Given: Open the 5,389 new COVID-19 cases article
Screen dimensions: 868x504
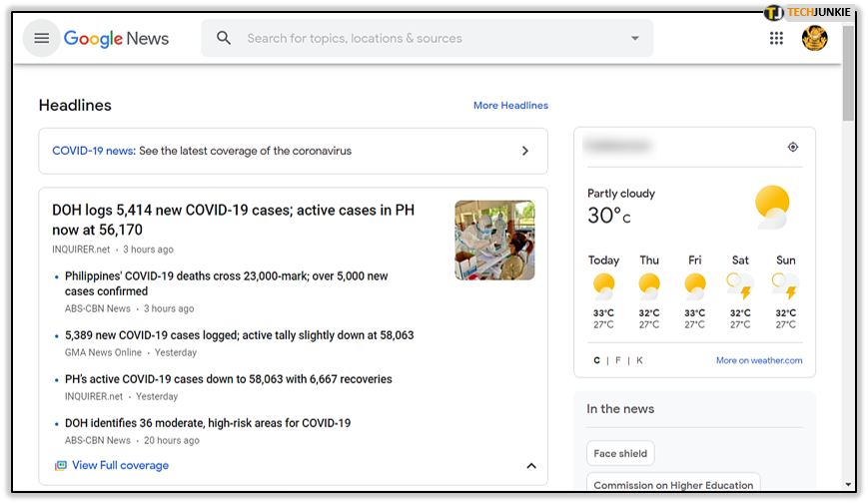Looking at the screenshot, I should [239, 335].
